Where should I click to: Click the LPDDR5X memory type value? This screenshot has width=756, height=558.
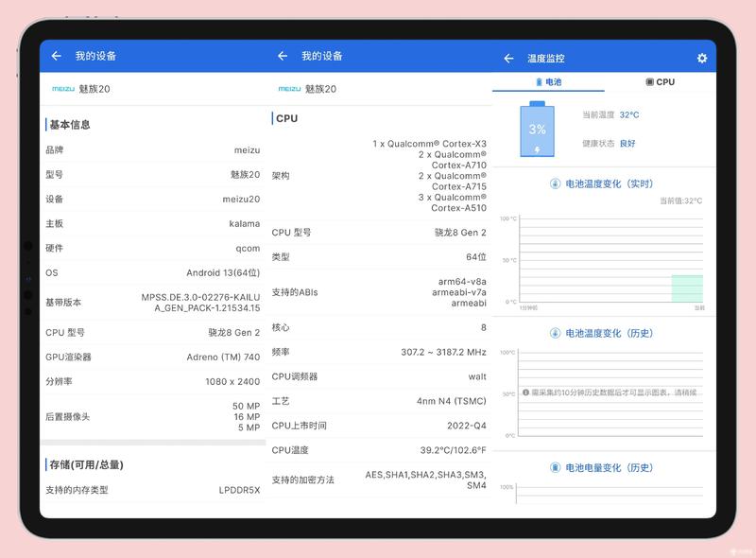coord(240,490)
